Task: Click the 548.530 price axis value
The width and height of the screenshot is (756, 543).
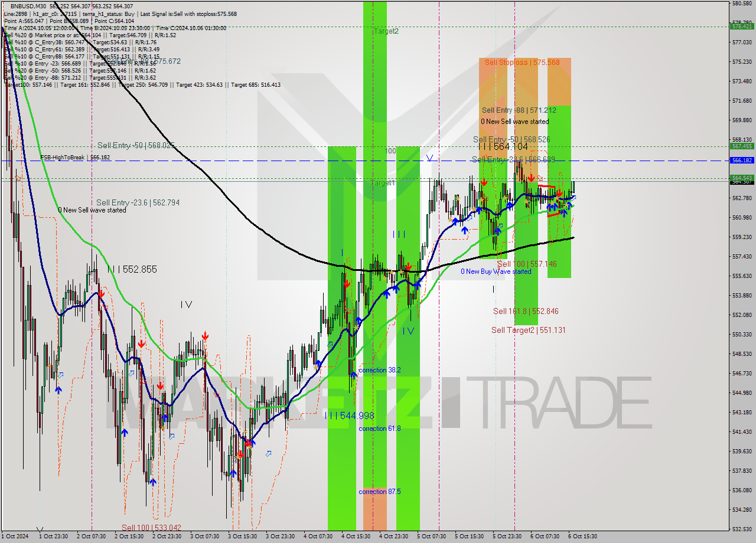Action: (742, 354)
